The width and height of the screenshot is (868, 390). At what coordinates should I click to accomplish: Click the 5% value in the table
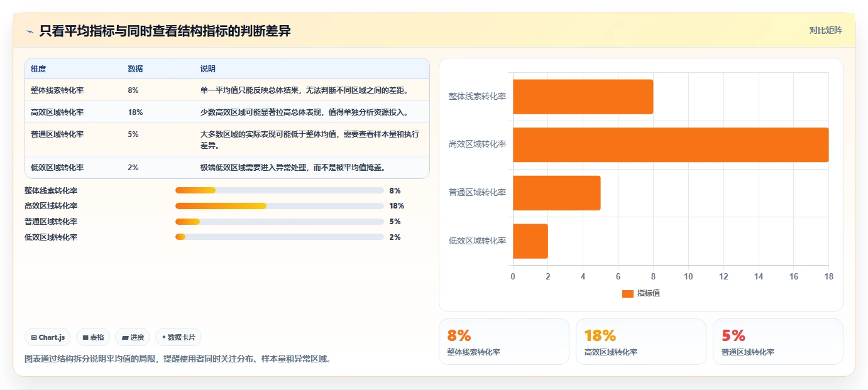click(x=133, y=134)
